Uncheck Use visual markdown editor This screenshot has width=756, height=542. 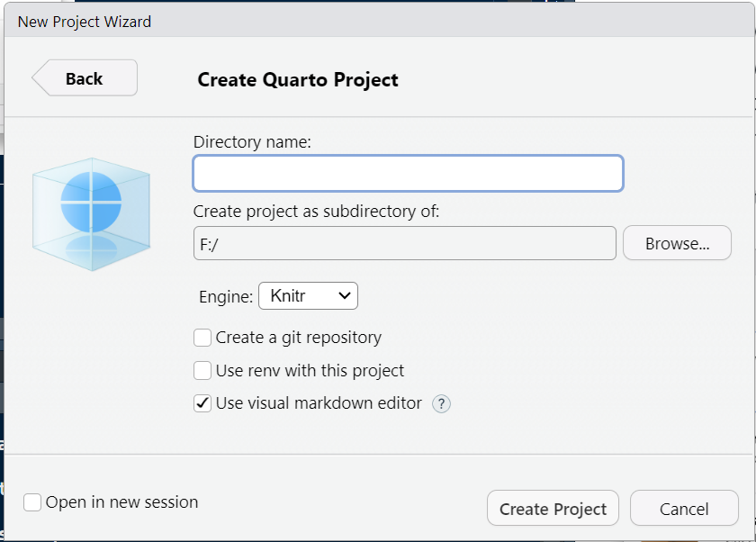tap(202, 403)
